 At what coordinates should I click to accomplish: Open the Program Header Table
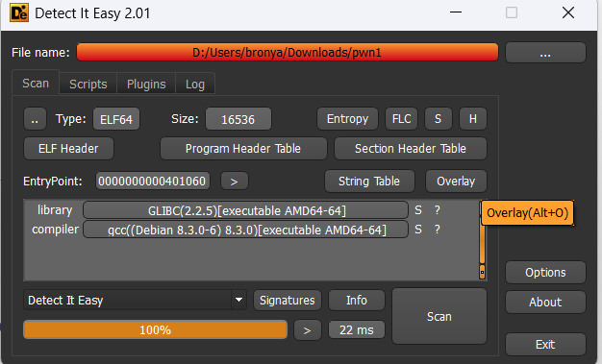tap(243, 149)
